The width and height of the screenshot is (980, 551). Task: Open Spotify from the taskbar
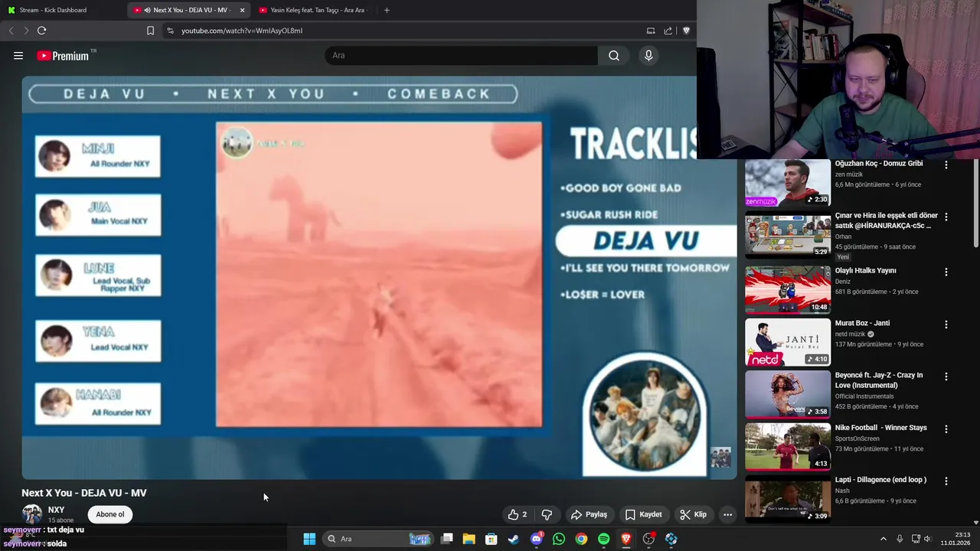coord(604,539)
